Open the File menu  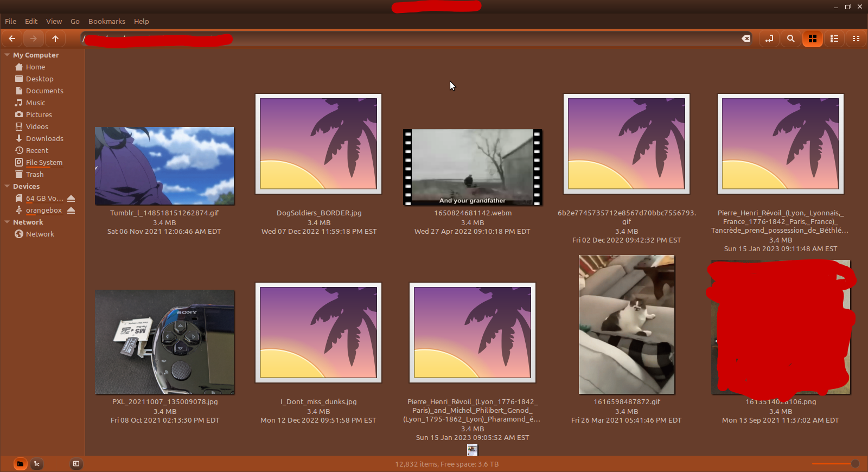pyautogui.click(x=11, y=22)
